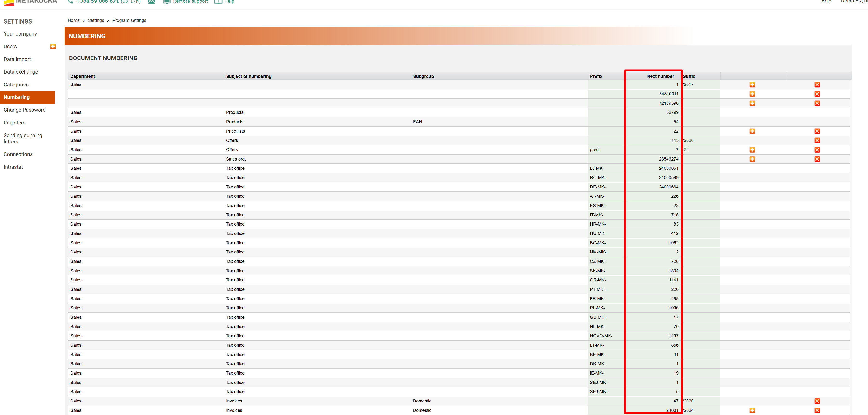Go to Data exchange settings
This screenshot has width=868, height=415.
21,72
